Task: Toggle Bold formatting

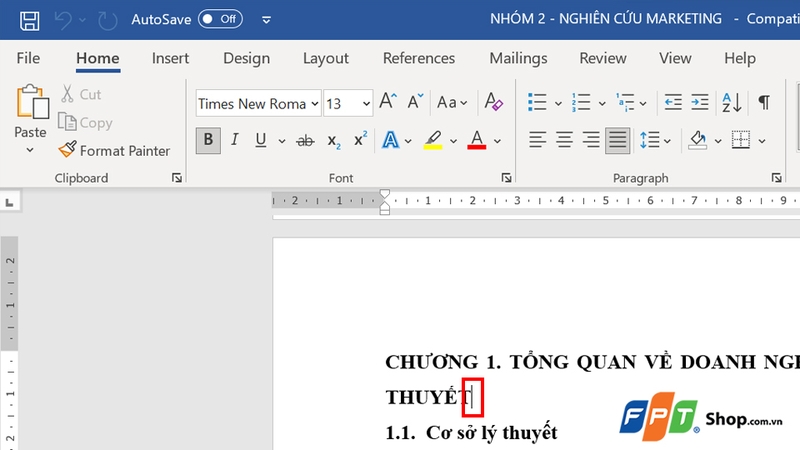Action: pyautogui.click(x=208, y=140)
